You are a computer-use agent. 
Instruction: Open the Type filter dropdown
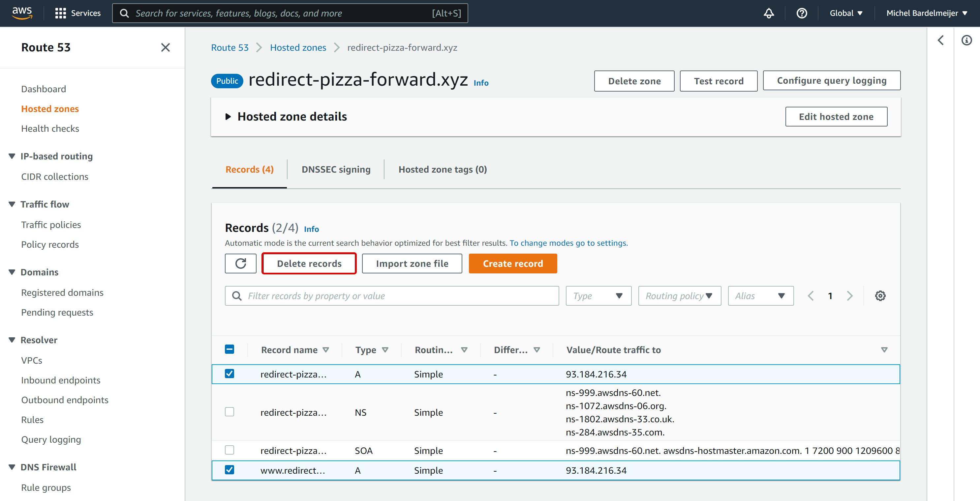coord(598,296)
